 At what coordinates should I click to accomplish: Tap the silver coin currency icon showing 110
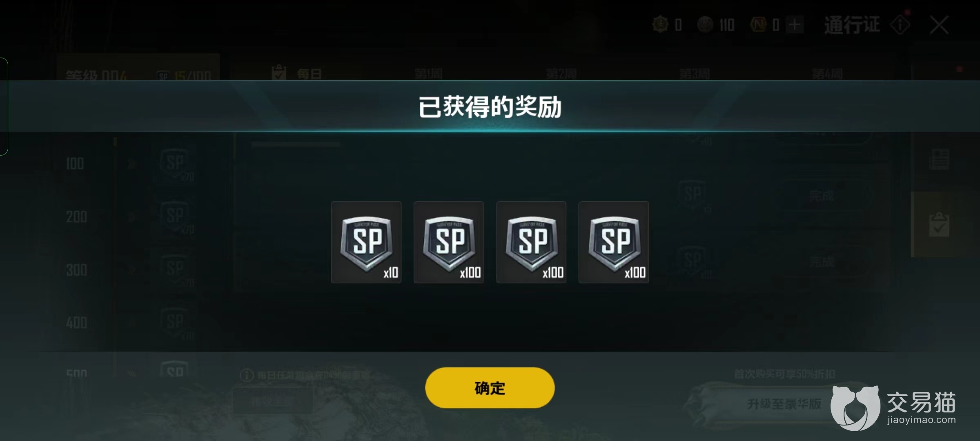705,24
